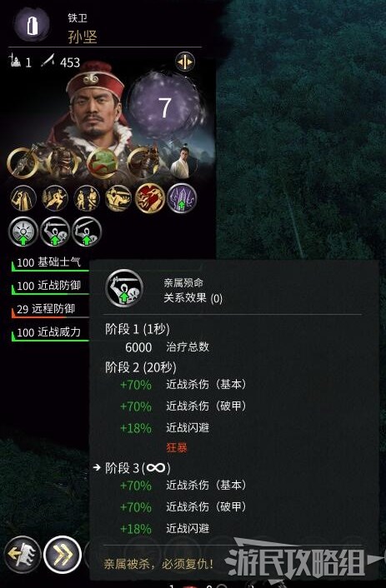Click the last sword-and-skull buff effect icon
386x588 pixels.
[x=87, y=232]
